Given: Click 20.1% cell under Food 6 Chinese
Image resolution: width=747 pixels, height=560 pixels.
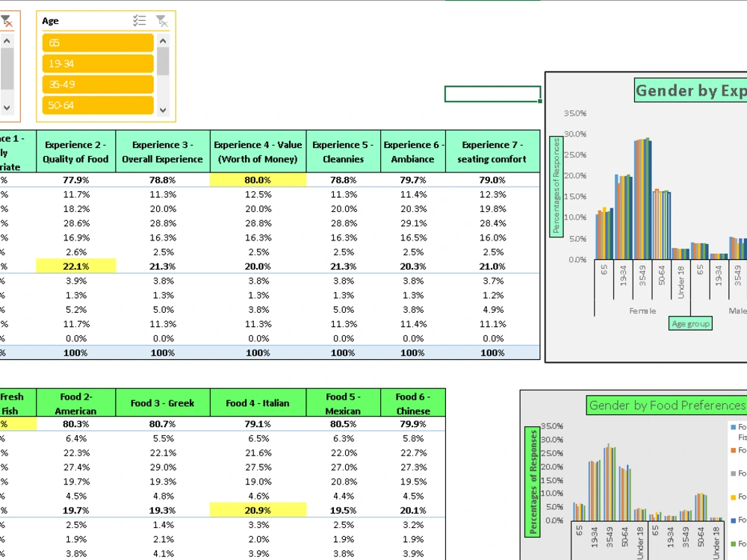Looking at the screenshot, I should coord(412,510).
